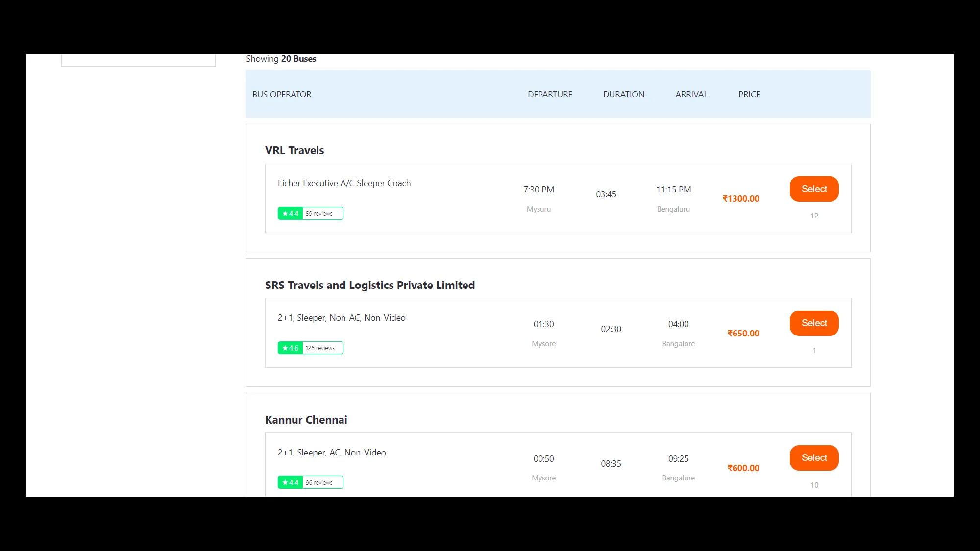Screen dimensions: 980x551
Task: Click seat count 10 under Kannur Chennai Select
Action: click(x=814, y=485)
